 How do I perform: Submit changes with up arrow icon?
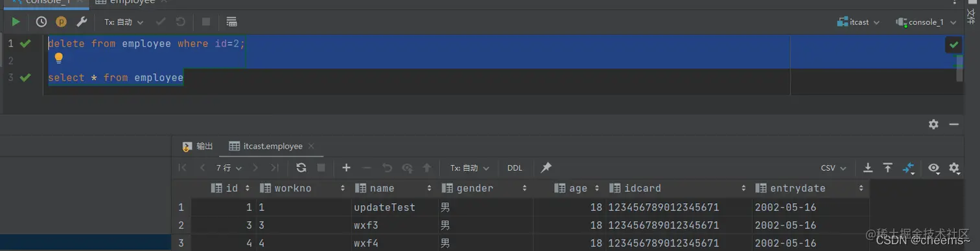[426, 168]
